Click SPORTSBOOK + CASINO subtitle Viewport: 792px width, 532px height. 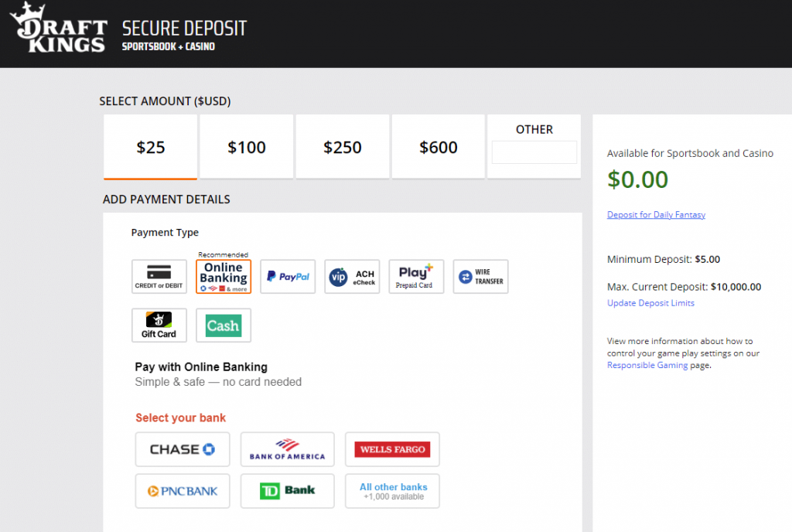[168, 46]
